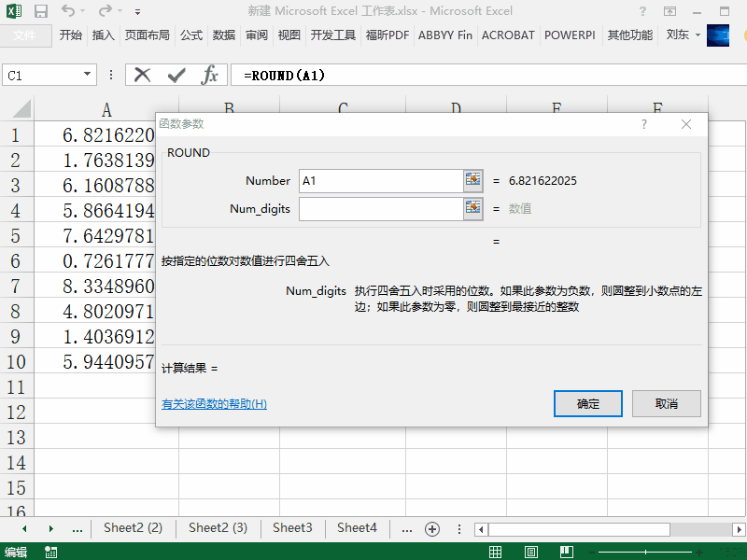
Task: Open Excel Help question mark in title bar
Action: (x=642, y=11)
